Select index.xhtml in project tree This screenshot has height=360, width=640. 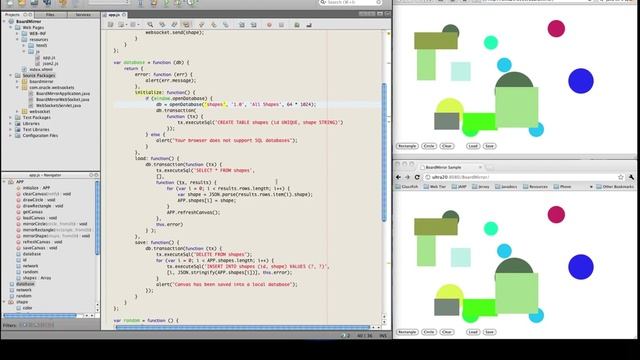coord(41,69)
